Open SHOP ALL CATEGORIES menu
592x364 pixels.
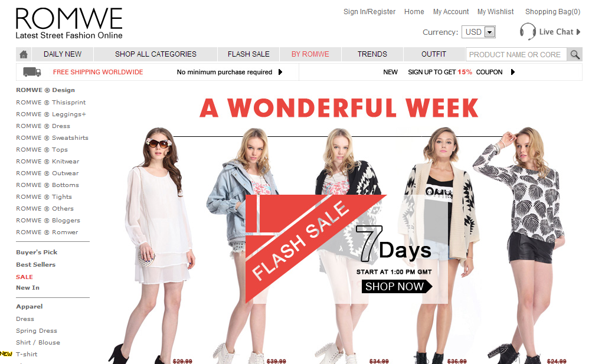point(156,54)
